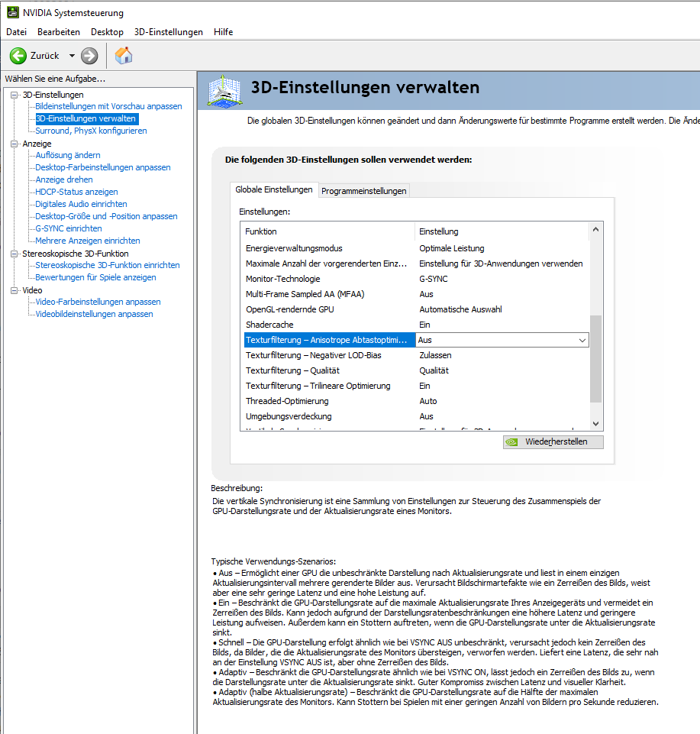Select the OpenGL-rendernde GPU row
The image size is (700, 734).
pos(416,309)
